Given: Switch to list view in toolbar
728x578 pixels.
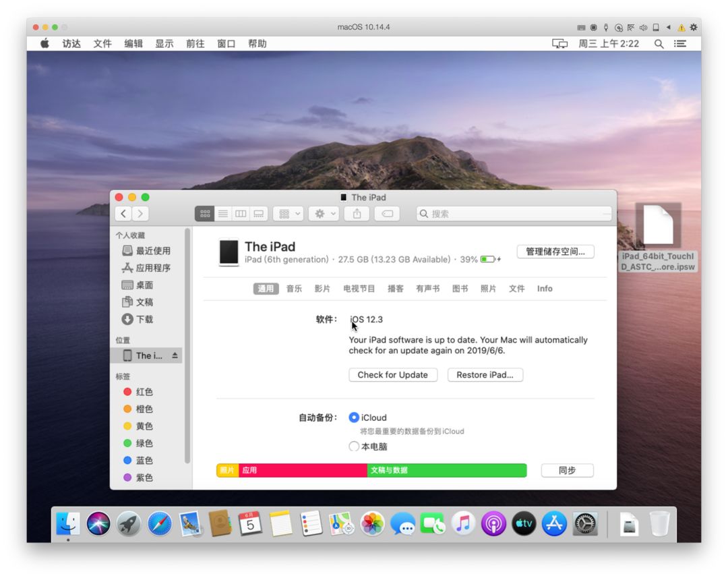Looking at the screenshot, I should pos(222,213).
